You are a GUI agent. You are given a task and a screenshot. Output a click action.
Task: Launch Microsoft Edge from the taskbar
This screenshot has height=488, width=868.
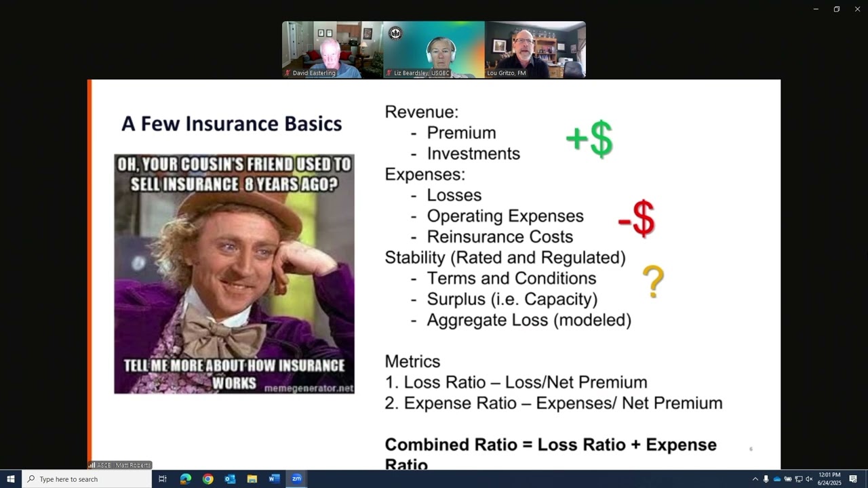[185, 479]
